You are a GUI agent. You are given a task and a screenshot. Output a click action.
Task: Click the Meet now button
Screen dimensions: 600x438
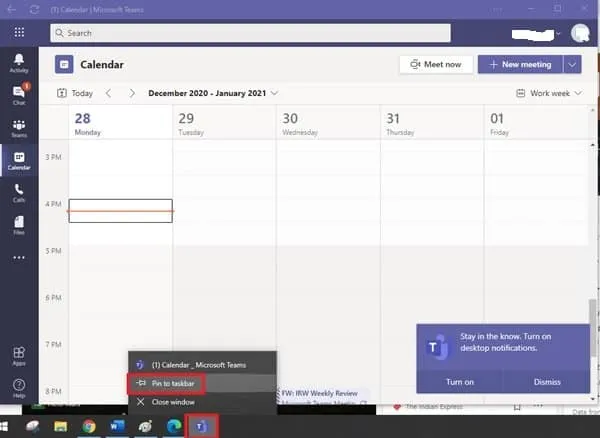click(x=436, y=64)
